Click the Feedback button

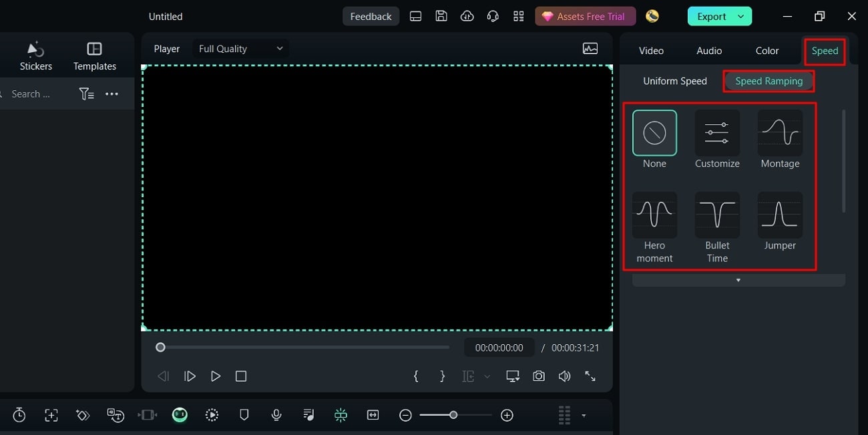(371, 16)
